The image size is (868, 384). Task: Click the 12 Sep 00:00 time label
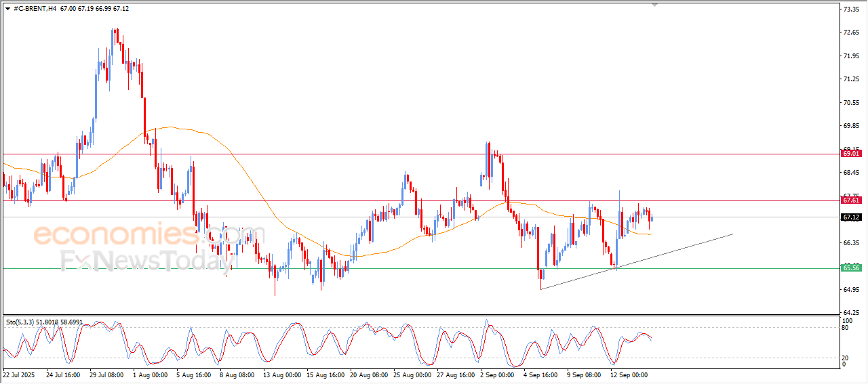[630, 374]
